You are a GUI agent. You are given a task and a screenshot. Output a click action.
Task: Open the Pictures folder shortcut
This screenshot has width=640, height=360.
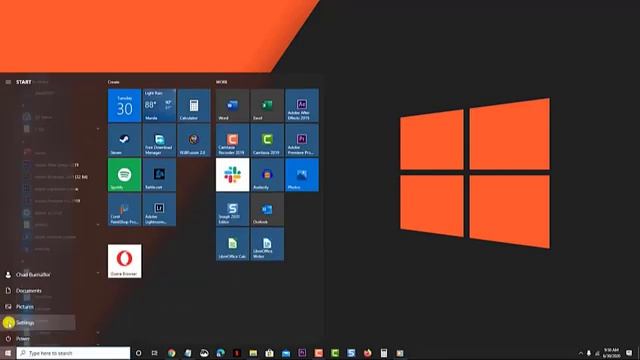38,307
